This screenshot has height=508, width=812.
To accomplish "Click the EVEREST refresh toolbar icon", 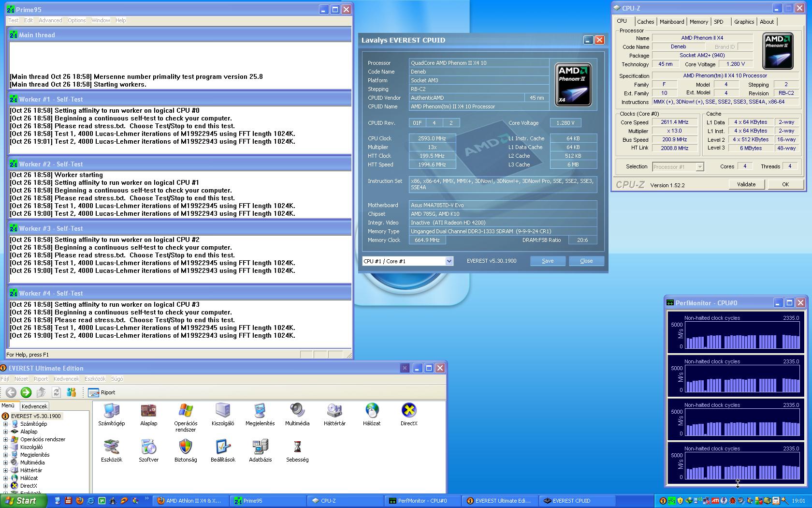I will click(x=56, y=392).
